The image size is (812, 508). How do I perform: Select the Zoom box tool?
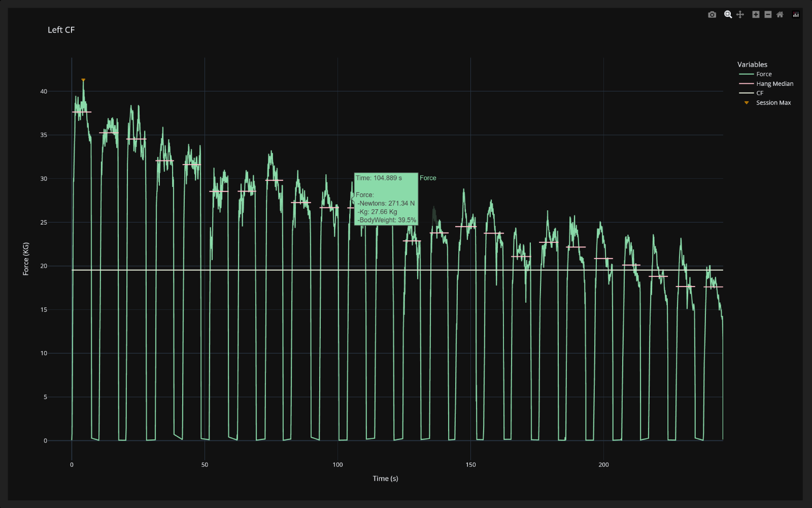pyautogui.click(x=728, y=15)
